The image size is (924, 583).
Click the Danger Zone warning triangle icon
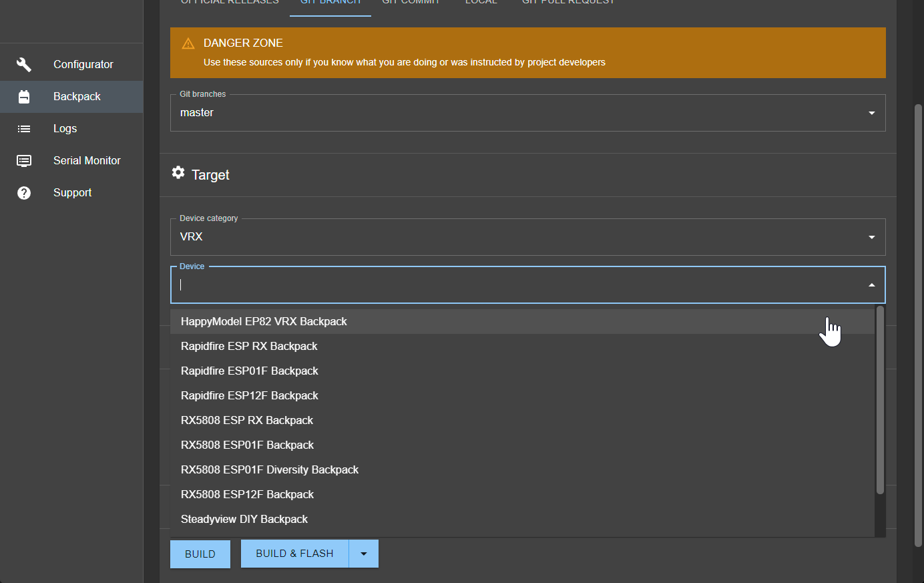(188, 43)
